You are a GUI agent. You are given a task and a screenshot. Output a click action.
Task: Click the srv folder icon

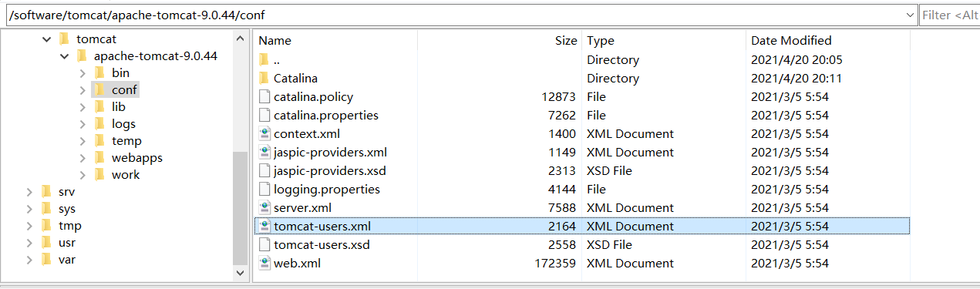click(x=46, y=192)
